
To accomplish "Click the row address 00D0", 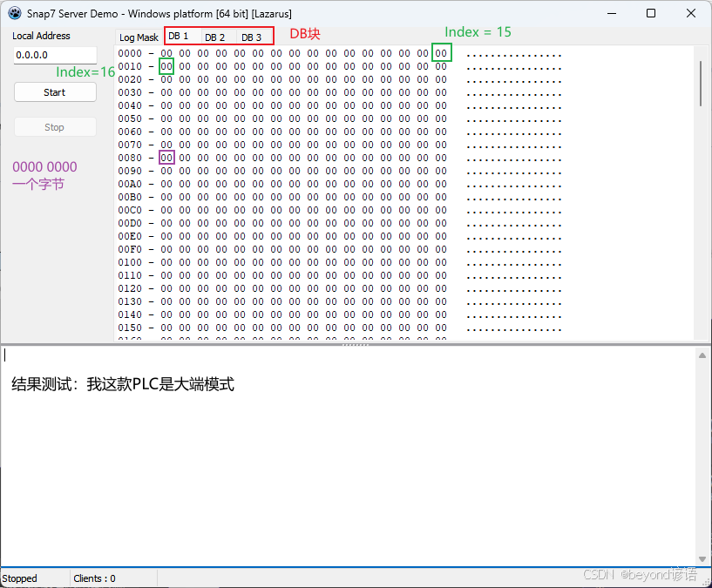I will pos(130,223).
